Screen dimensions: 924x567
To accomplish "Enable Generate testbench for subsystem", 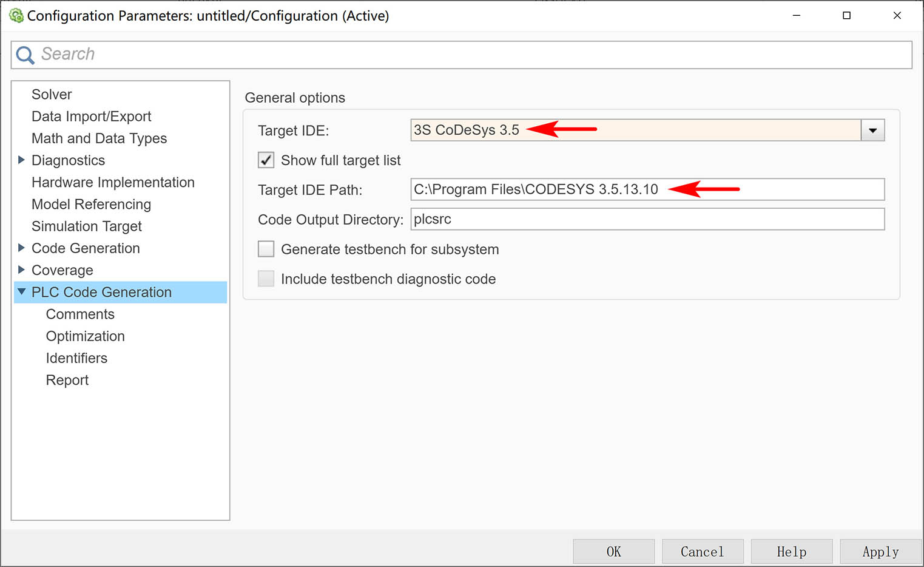I will (266, 248).
